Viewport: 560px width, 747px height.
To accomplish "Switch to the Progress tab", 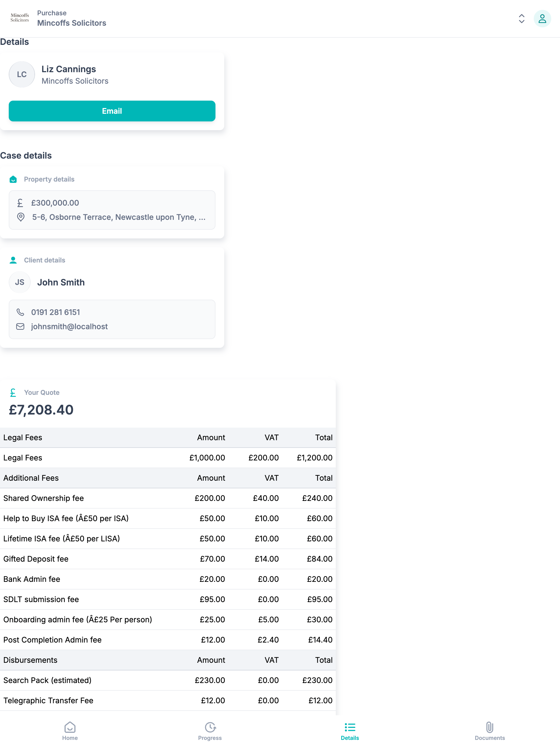I will [x=210, y=731].
